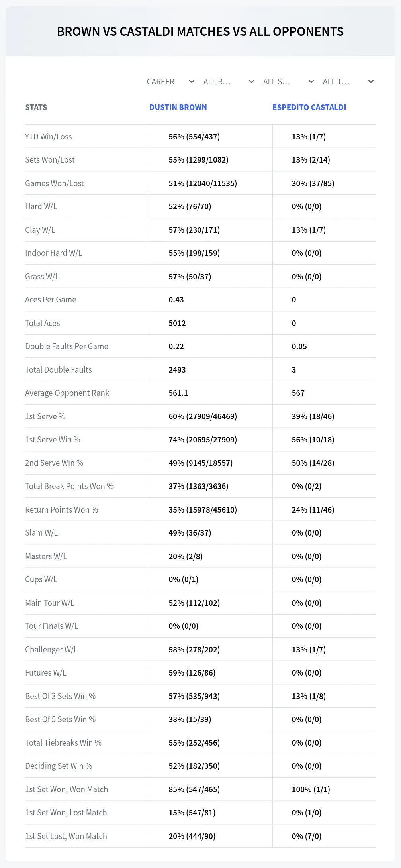
Task: Click the chevron arrow beside ALL S...
Action: (311, 82)
